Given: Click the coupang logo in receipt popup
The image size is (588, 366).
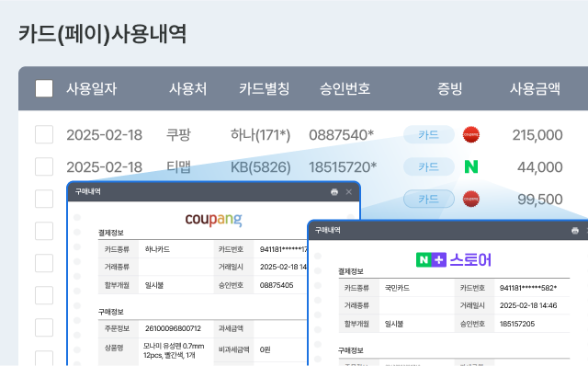Looking at the screenshot, I should point(213,219).
